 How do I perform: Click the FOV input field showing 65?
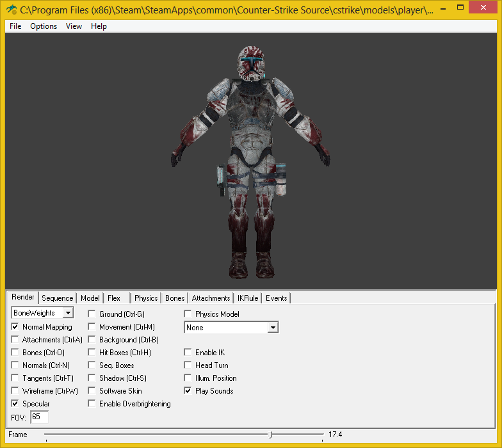click(x=40, y=417)
